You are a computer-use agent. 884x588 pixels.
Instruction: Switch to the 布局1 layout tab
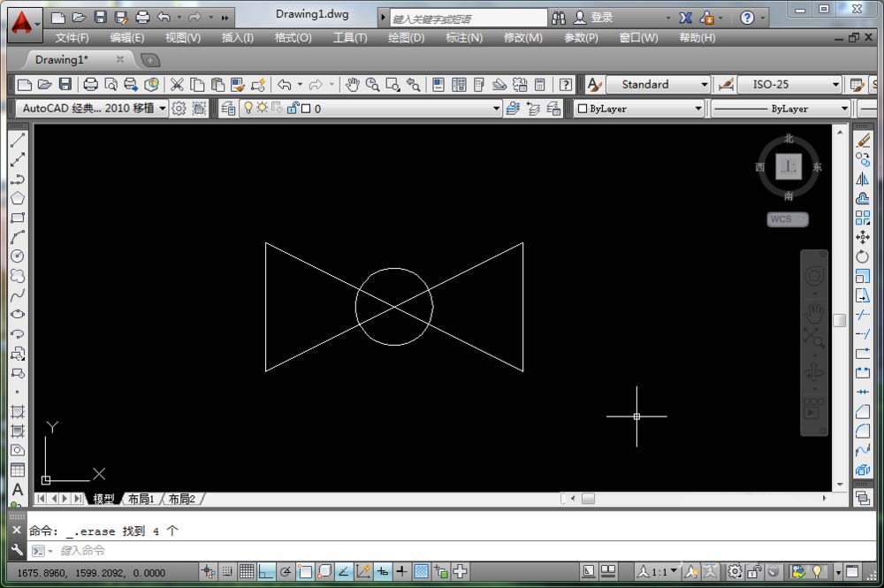click(141, 499)
